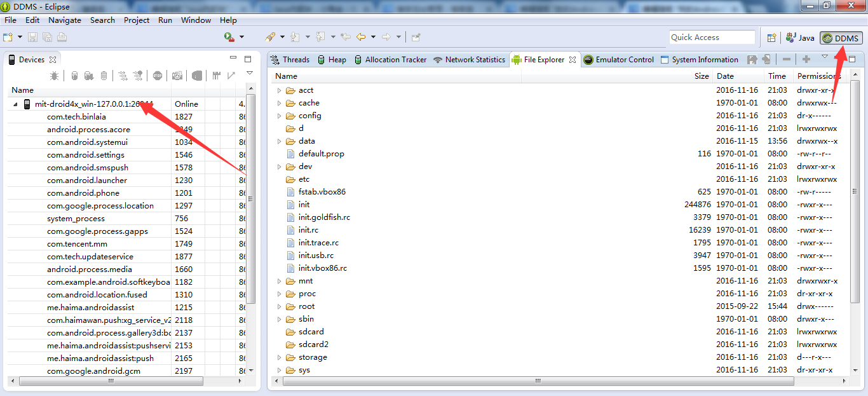Screen dimensions: 868x396
Task: Click the Quick Access search field
Action: 711,38
